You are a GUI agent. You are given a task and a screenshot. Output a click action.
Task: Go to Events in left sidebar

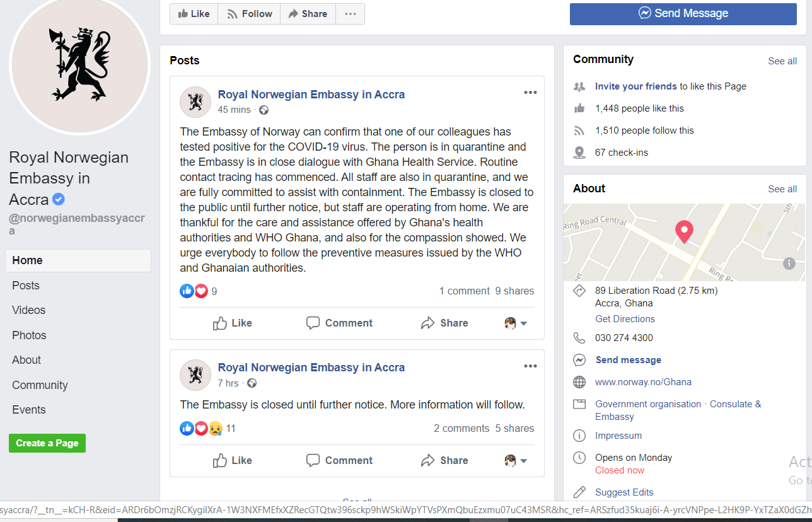click(29, 410)
